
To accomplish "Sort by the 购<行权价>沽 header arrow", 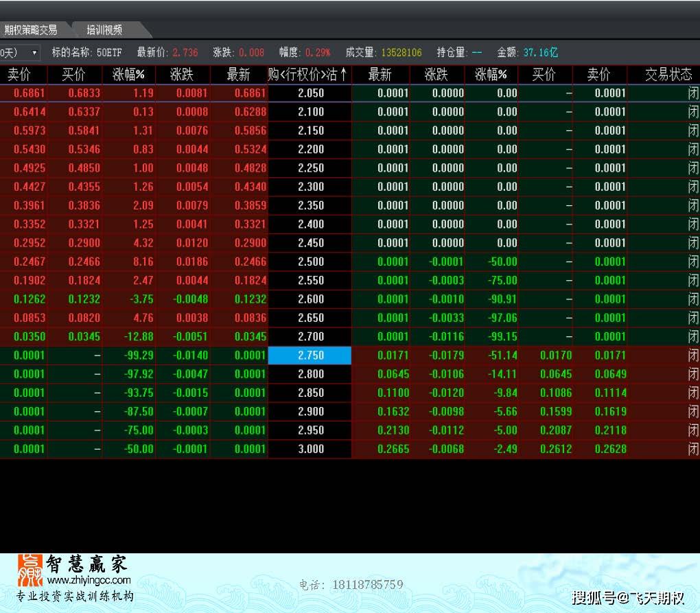I will click(x=343, y=73).
